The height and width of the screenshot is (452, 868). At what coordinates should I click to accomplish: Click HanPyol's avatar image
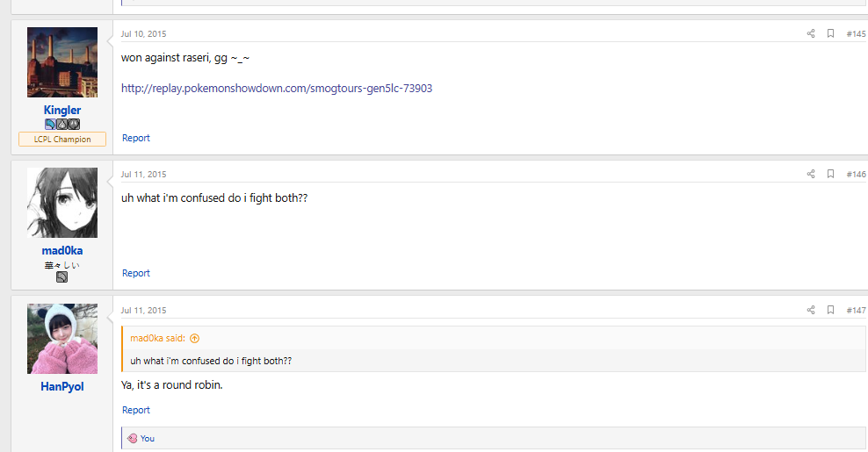click(x=62, y=339)
